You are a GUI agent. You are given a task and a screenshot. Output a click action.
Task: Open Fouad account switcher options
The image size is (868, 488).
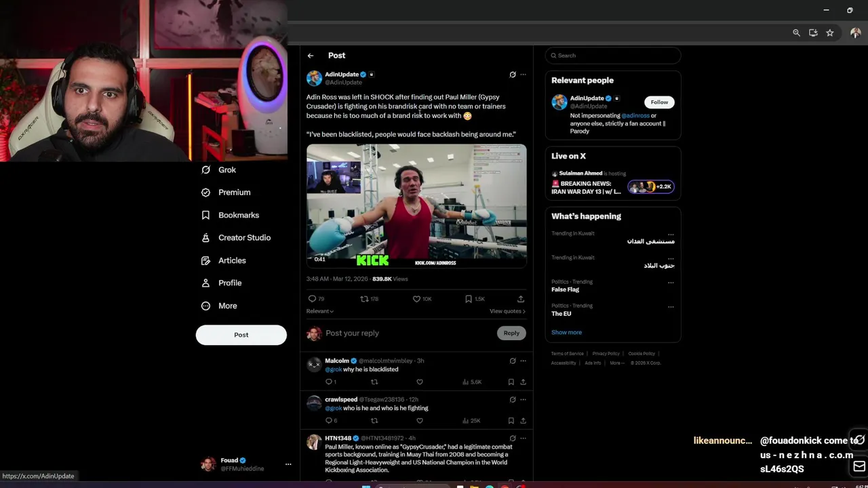pyautogui.click(x=288, y=464)
